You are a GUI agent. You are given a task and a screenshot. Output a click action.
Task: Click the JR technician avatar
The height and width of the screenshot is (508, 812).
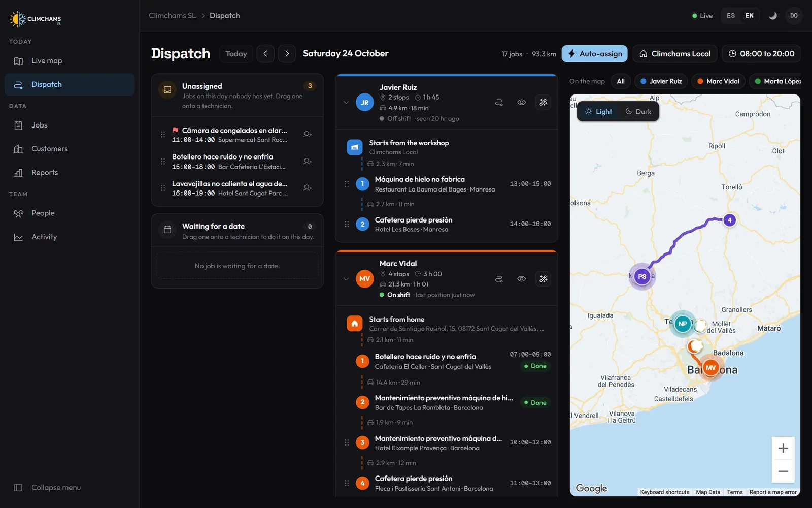click(x=365, y=103)
